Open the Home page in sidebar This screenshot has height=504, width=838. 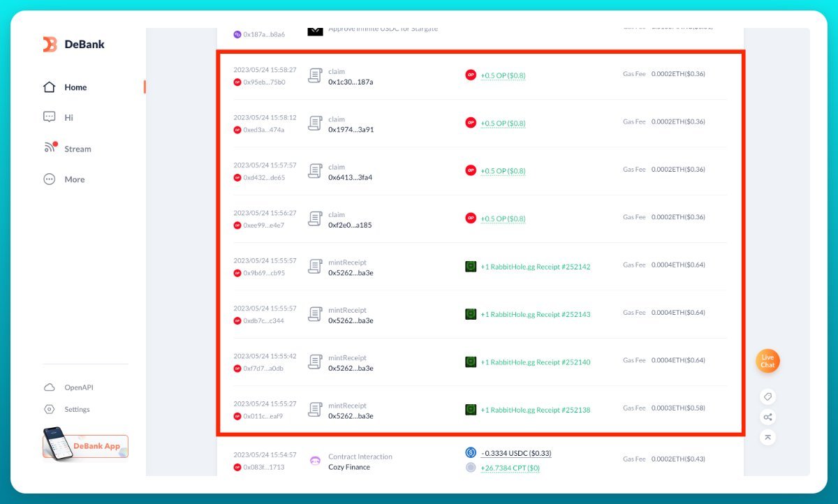(x=75, y=87)
